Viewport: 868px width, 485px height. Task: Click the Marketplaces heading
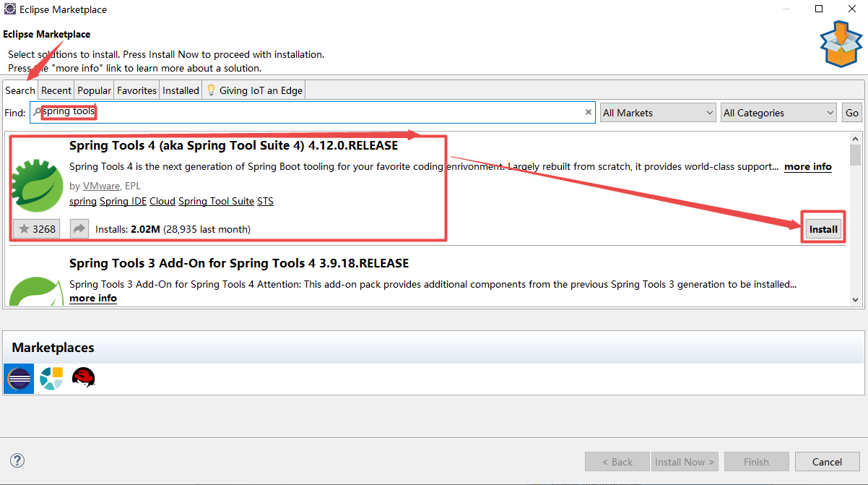[53, 348]
